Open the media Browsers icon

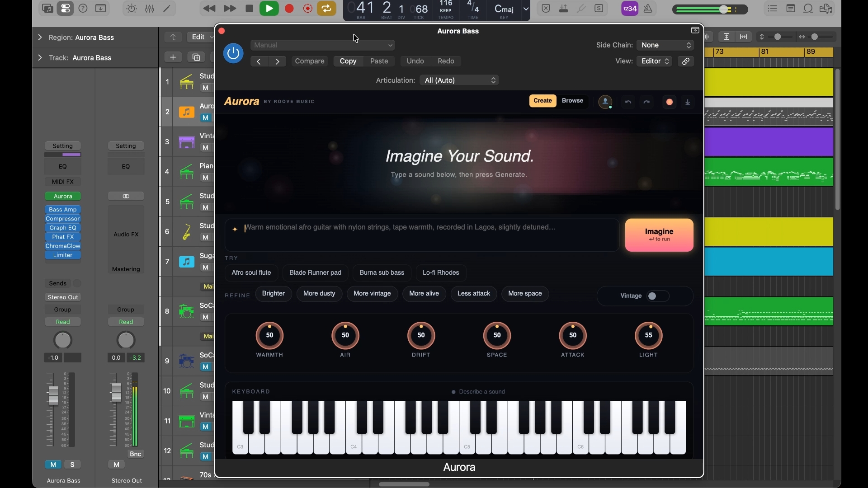pos(827,9)
